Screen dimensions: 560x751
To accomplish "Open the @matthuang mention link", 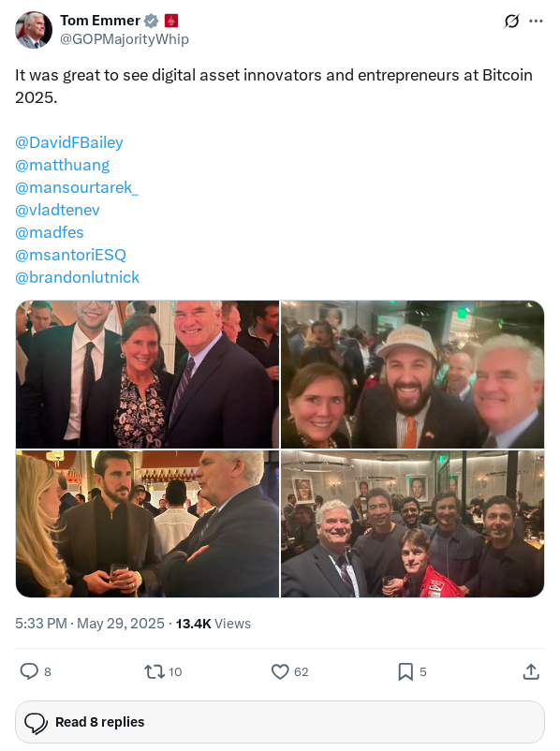I will click(x=63, y=165).
